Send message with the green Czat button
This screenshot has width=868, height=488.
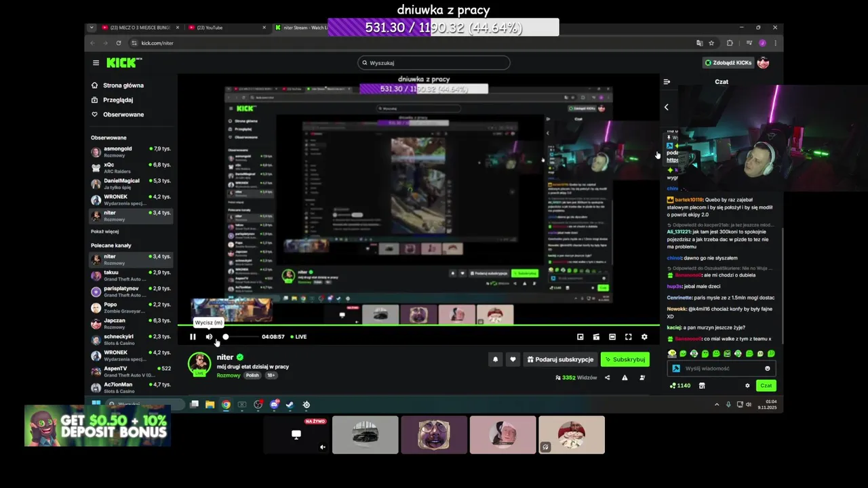[x=766, y=386]
